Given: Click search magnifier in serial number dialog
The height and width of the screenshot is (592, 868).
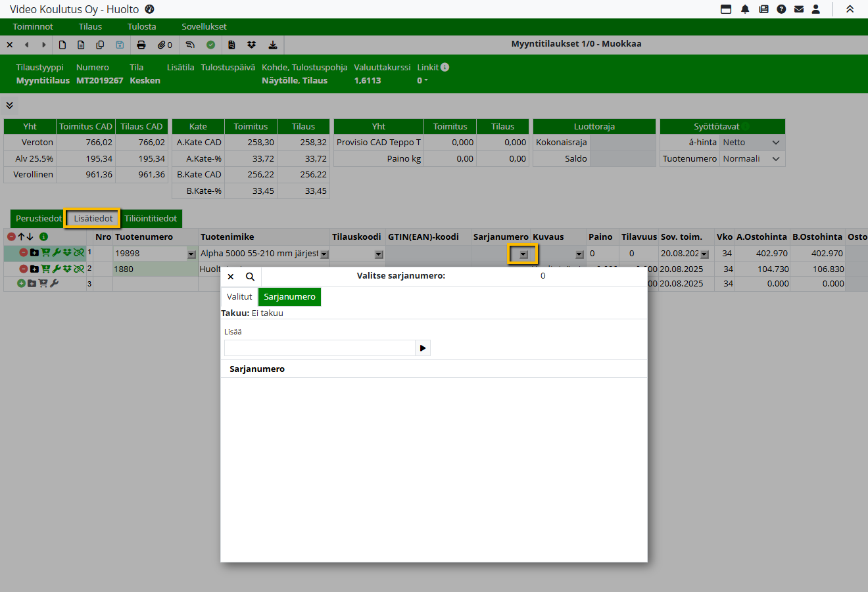Looking at the screenshot, I should tap(250, 277).
